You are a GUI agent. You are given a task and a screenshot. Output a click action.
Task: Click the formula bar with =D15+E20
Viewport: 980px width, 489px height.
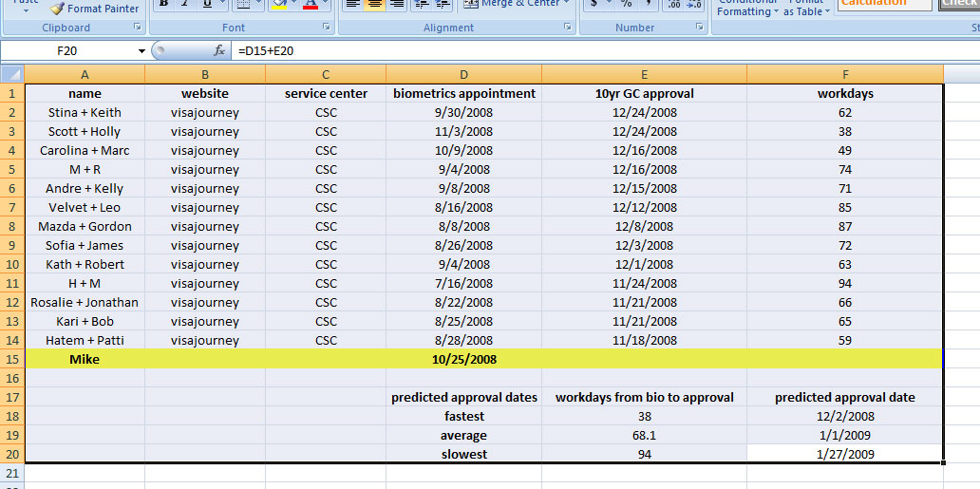click(605, 51)
